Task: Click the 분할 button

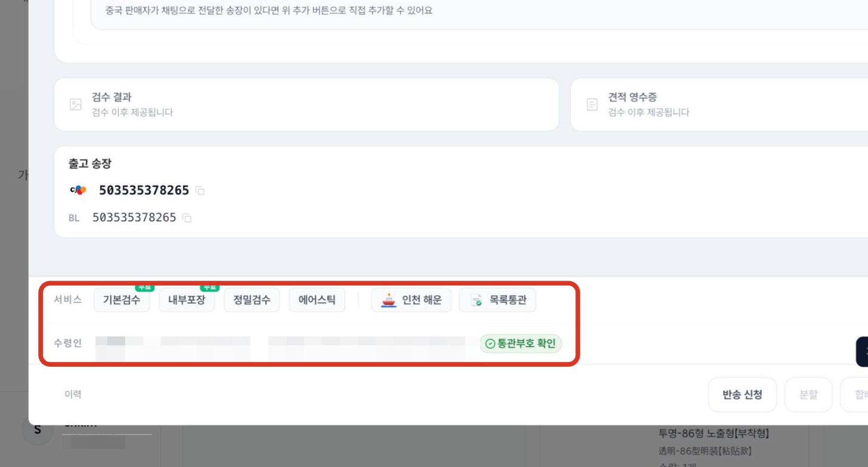Action: point(809,394)
